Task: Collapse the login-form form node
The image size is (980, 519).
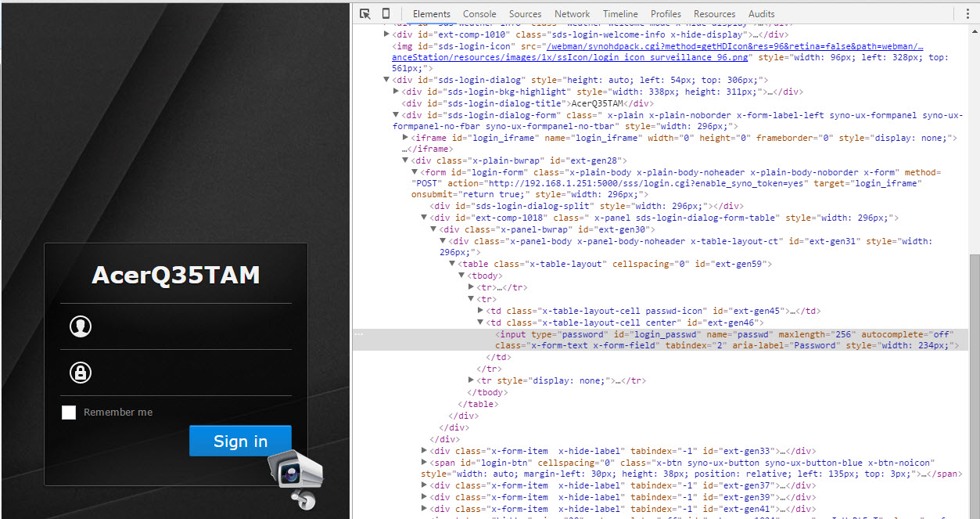Action: point(415,172)
